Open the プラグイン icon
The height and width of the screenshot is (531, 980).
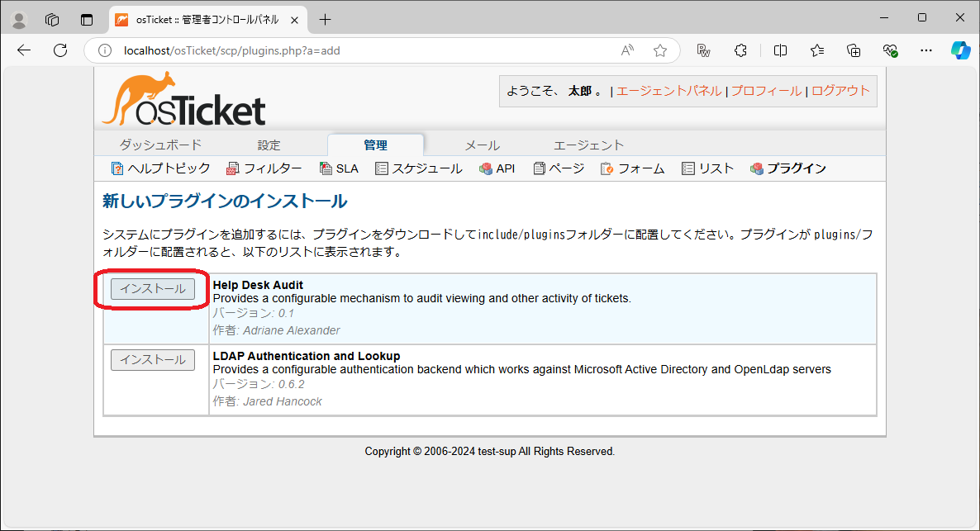tap(755, 168)
